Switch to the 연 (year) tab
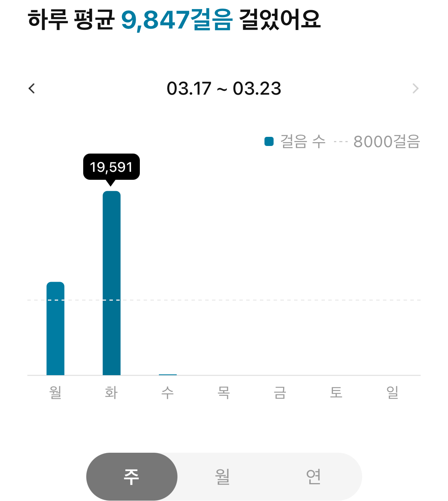 (x=313, y=476)
